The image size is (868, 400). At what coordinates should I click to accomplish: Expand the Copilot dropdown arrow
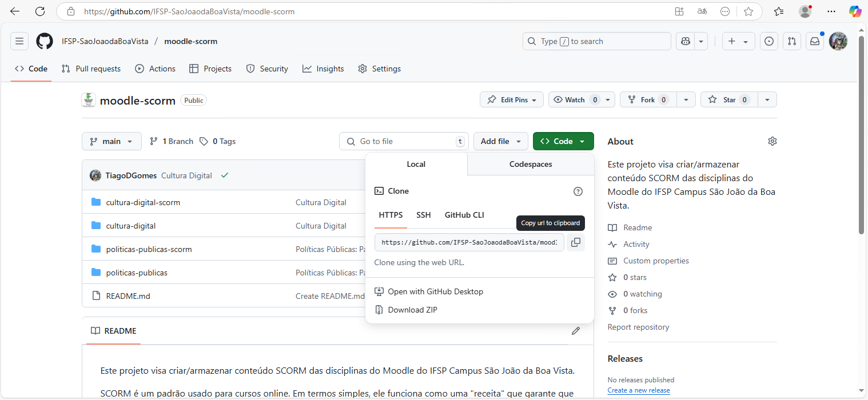pos(701,41)
